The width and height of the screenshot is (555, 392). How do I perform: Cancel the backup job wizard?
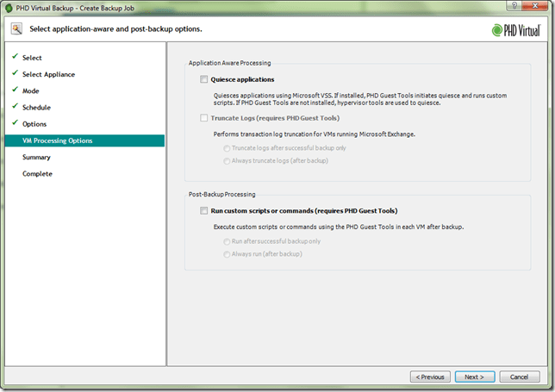click(519, 376)
